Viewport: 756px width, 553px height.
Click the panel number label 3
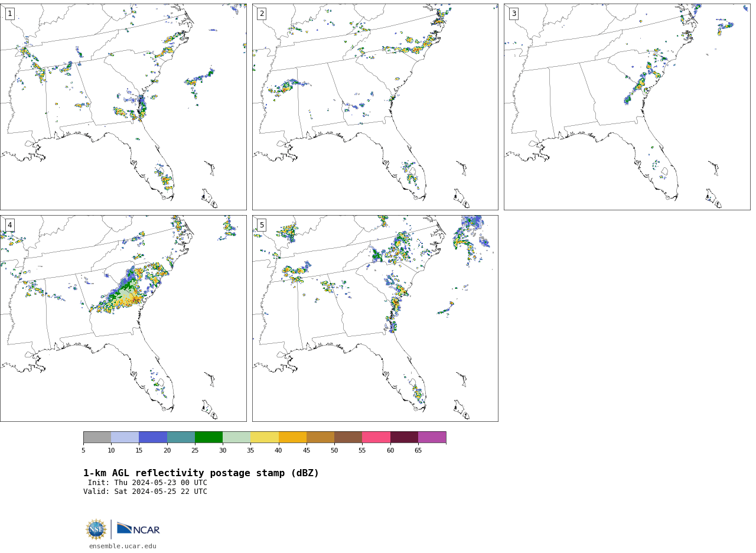(513, 14)
